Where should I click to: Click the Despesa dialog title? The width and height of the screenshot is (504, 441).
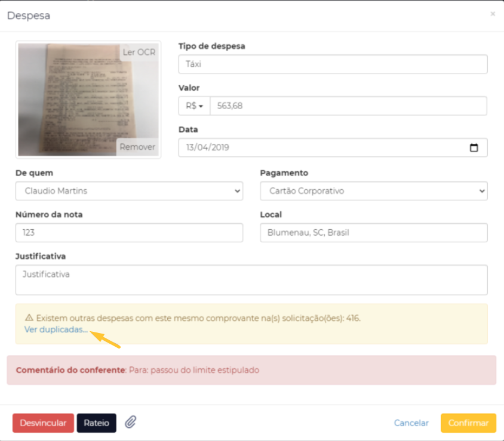coord(29,16)
